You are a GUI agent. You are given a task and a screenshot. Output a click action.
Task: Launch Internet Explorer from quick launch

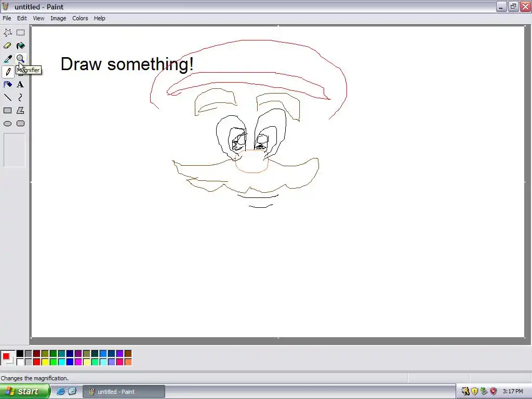tap(61, 392)
